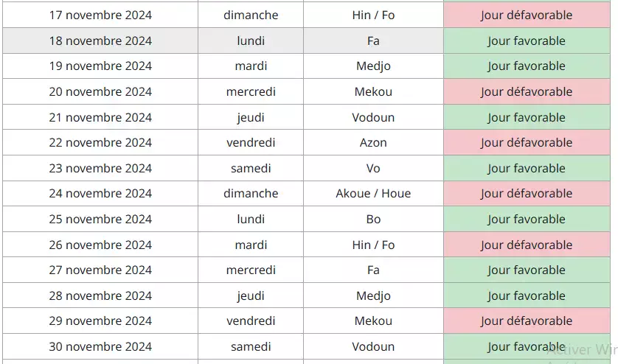Click the 29 novembre 2024 date cell
Image resolution: width=618 pixels, height=364 pixels.
tap(100, 321)
